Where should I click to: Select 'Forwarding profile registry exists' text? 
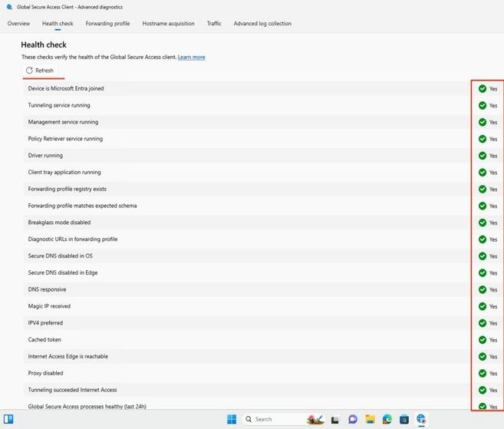click(x=68, y=189)
